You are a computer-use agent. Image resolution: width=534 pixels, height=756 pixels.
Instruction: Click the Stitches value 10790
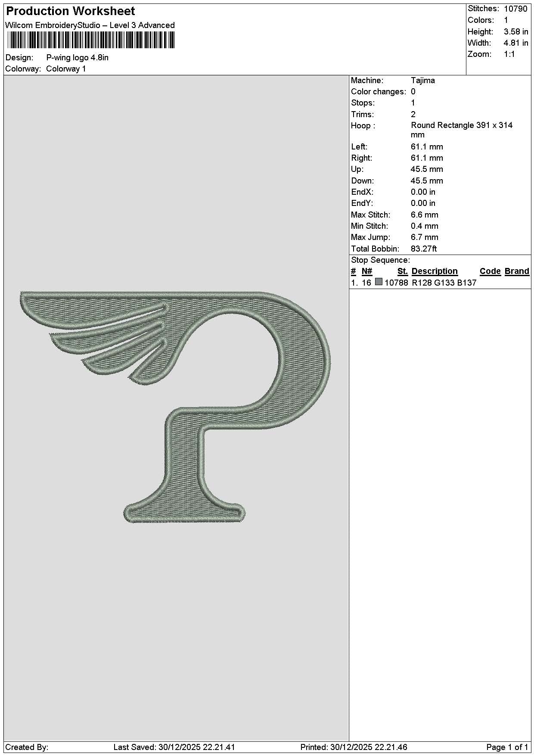coord(515,9)
